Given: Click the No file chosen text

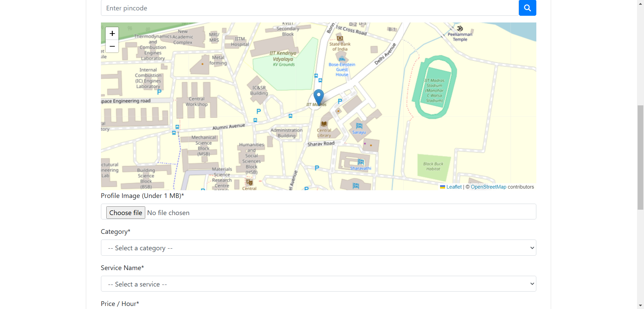Looking at the screenshot, I should pos(168,213).
